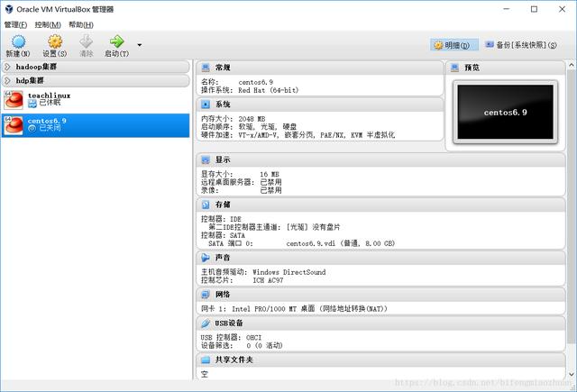Open the 管理(F) menu
Image resolution: width=577 pixels, height=392 pixels.
15,24
